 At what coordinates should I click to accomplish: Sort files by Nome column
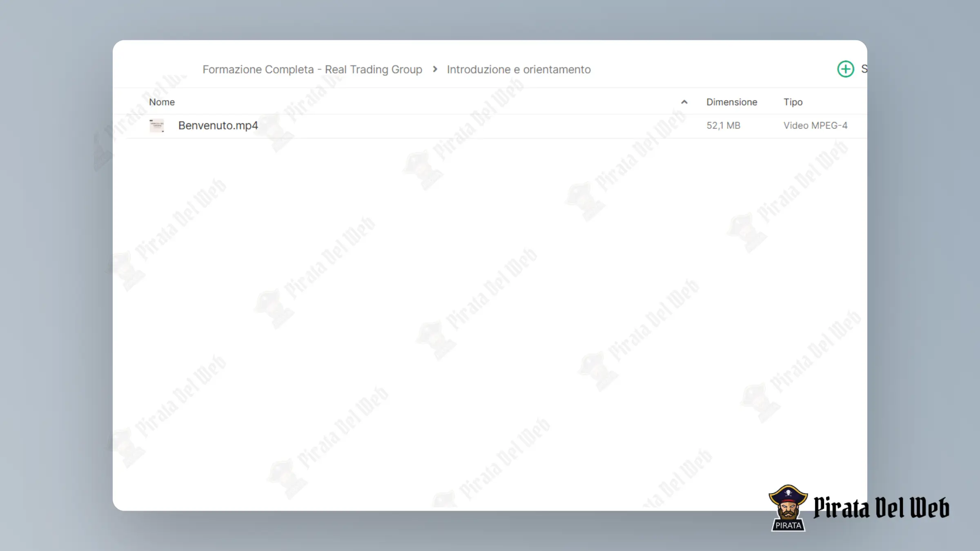[x=162, y=102]
